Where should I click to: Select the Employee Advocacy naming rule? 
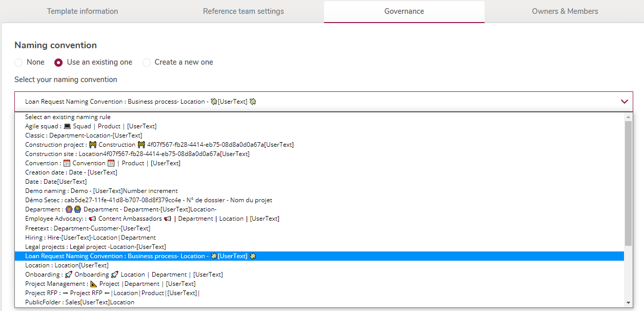(319, 219)
